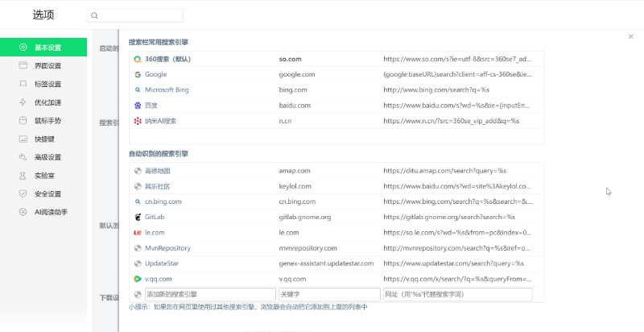
Task: Select the 360搜索（默认）engine name
Action: point(168,59)
